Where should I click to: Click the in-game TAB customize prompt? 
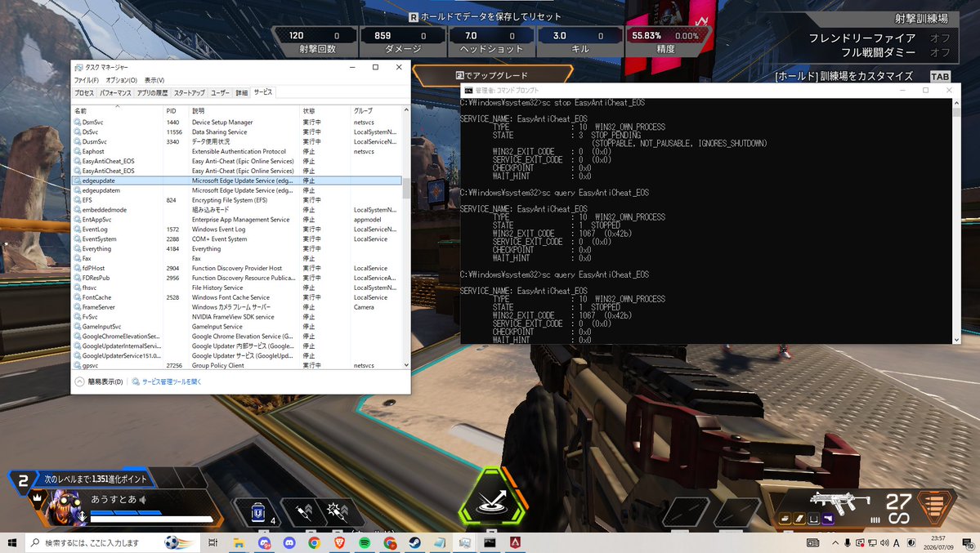tap(939, 76)
